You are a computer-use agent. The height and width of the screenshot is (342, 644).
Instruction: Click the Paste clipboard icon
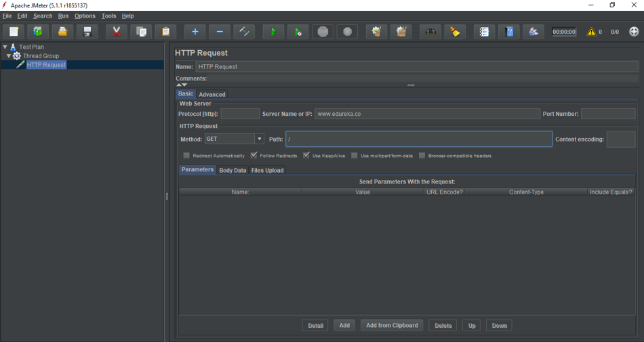tap(165, 32)
